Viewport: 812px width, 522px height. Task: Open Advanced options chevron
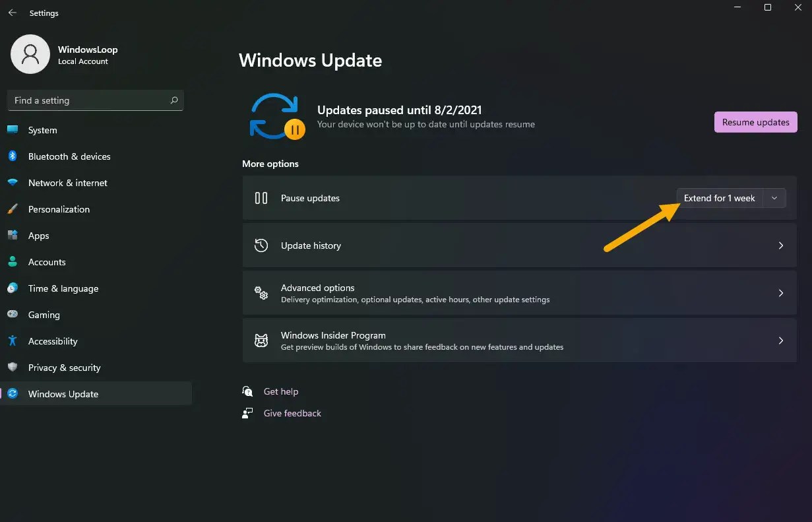pyautogui.click(x=781, y=293)
